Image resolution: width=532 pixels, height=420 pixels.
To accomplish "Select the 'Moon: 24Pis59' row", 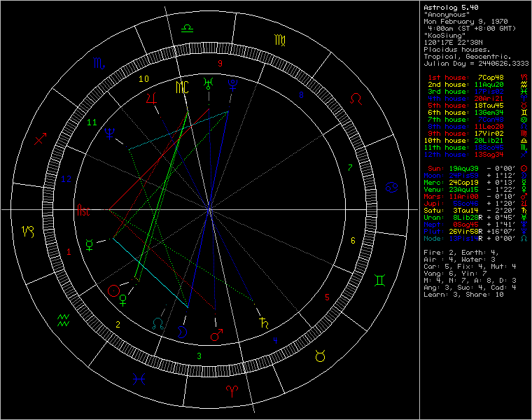I will (475, 176).
